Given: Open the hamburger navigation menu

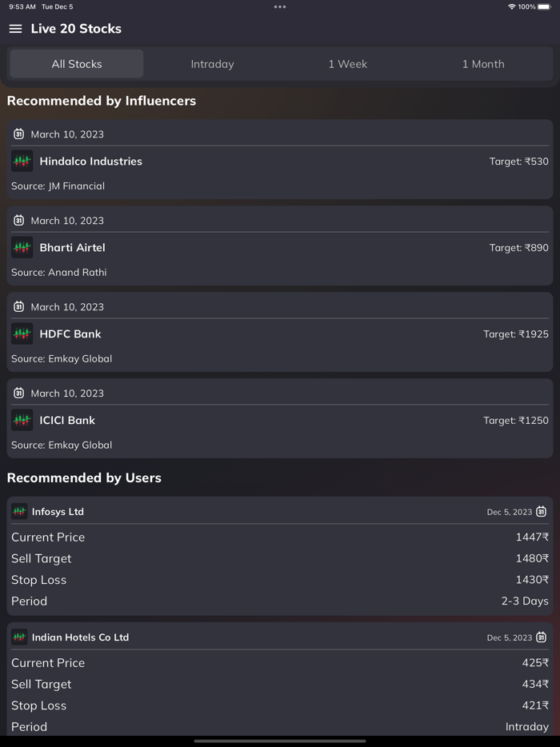Looking at the screenshot, I should (x=15, y=29).
